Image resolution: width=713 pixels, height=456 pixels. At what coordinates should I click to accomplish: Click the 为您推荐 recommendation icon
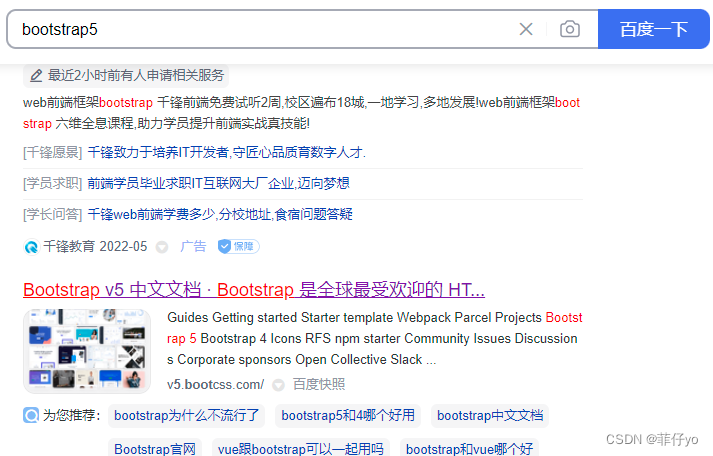pyautogui.click(x=31, y=415)
